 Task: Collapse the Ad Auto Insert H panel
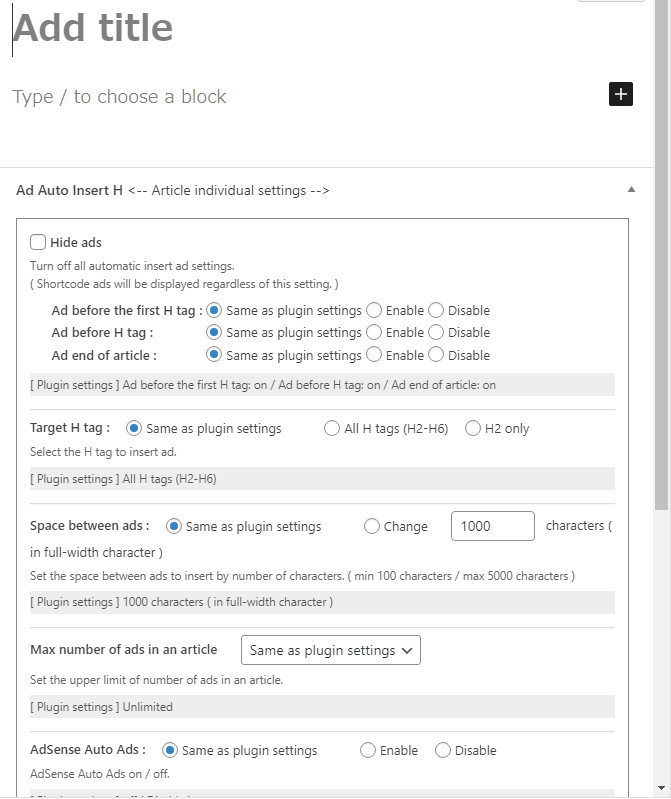pos(631,190)
